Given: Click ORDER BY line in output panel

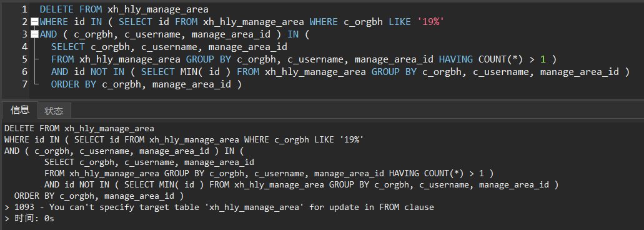Looking at the screenshot, I should (x=99, y=196).
